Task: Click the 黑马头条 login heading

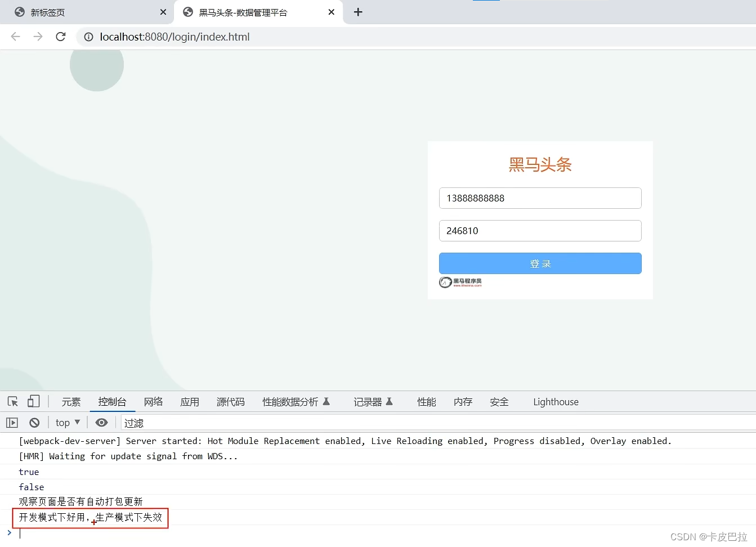Action: pos(540,164)
